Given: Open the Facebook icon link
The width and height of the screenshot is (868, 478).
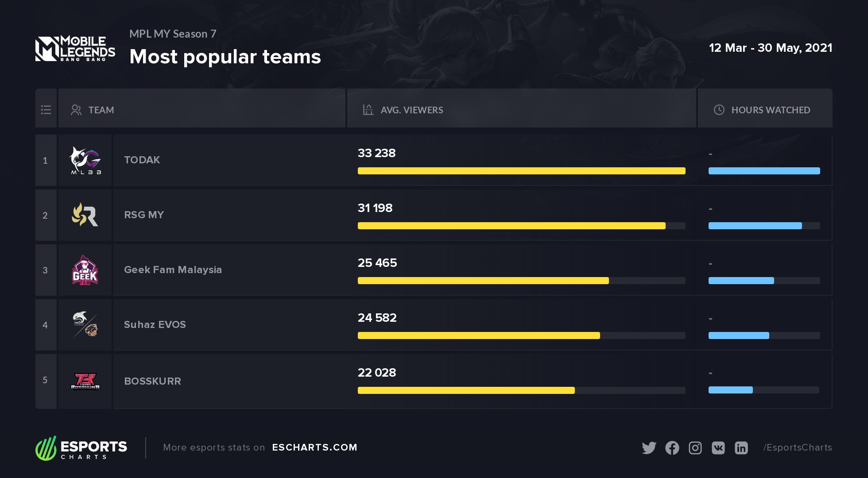Looking at the screenshot, I should click(x=672, y=448).
